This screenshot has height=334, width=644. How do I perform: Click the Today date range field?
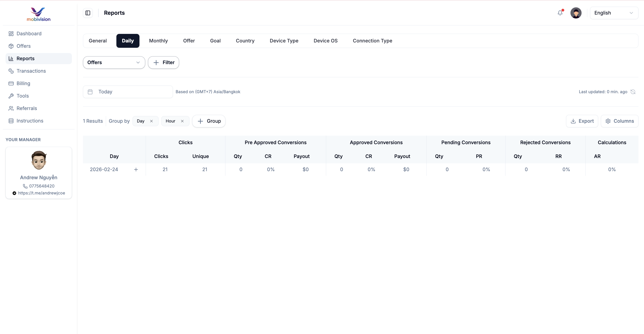[127, 92]
